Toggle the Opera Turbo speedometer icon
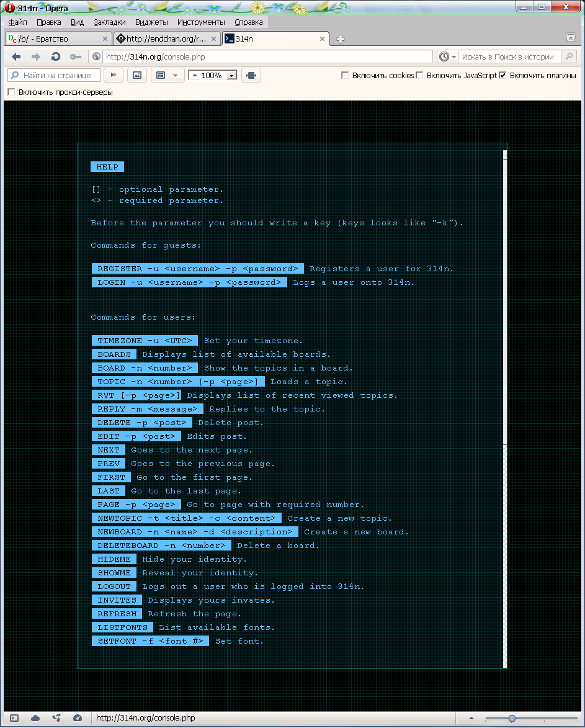Viewport: 585px width, 728px height. pos(78,718)
